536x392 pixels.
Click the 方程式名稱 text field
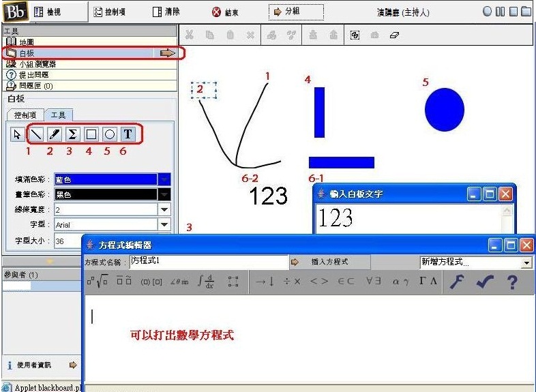[209, 262]
